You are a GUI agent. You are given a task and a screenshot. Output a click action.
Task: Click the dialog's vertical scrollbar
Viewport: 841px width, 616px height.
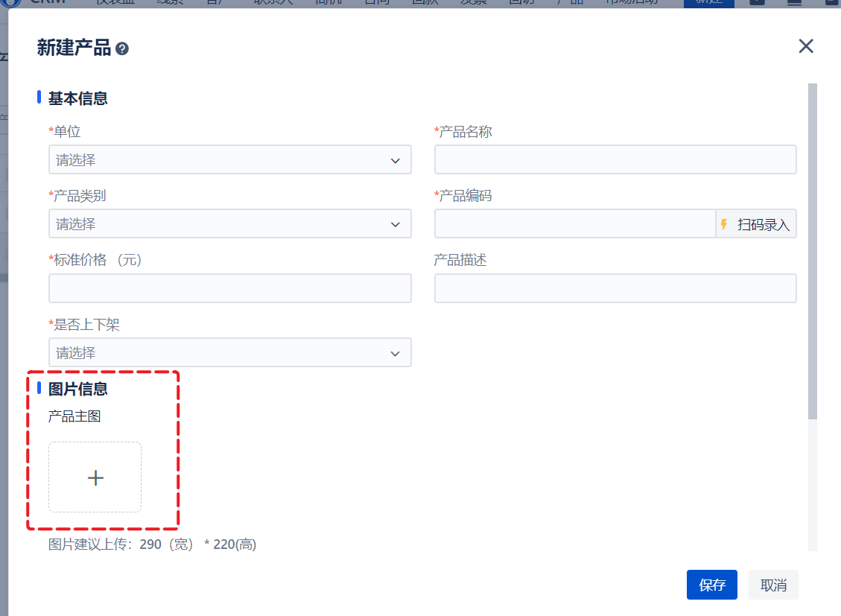click(x=813, y=252)
